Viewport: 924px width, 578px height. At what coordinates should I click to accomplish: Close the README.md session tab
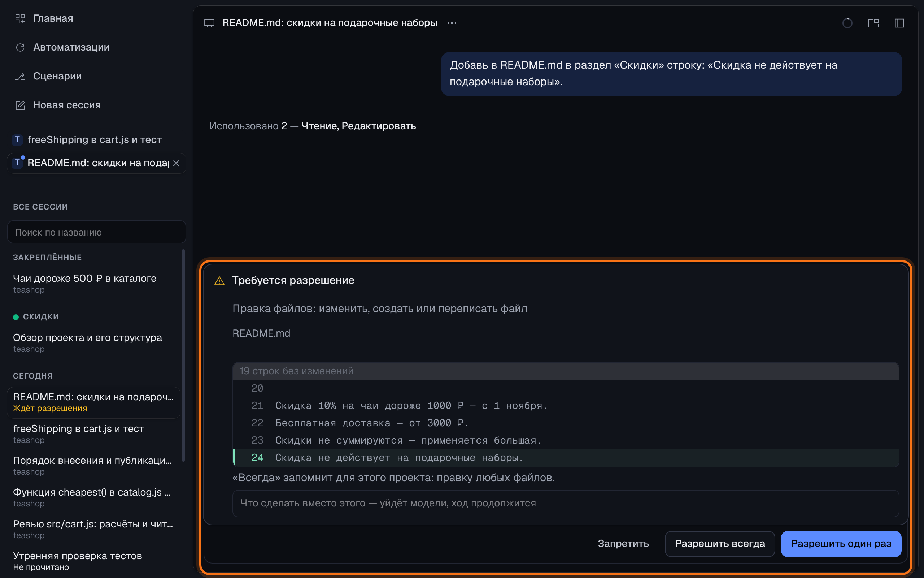point(176,163)
